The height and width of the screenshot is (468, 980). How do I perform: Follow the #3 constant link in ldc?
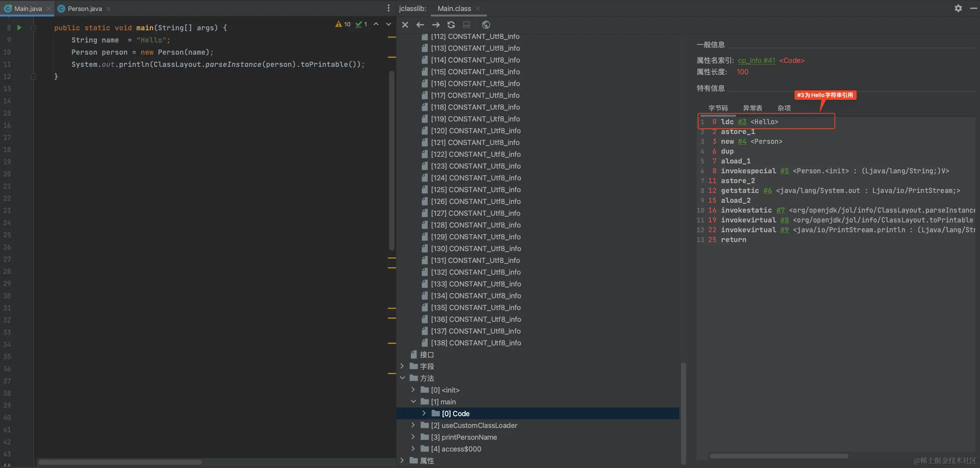point(742,122)
